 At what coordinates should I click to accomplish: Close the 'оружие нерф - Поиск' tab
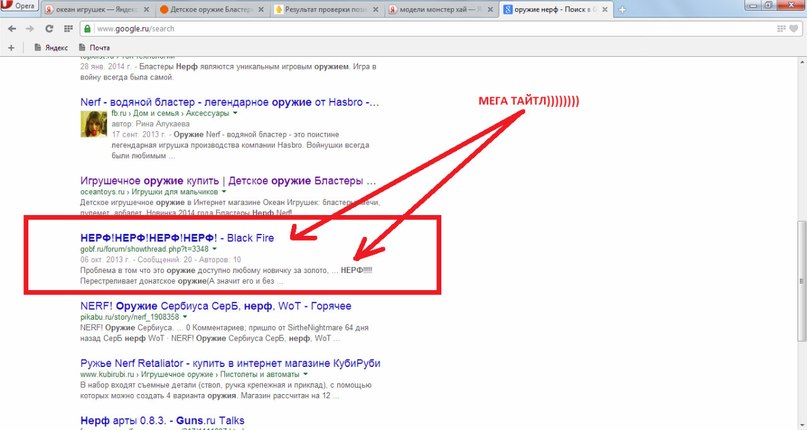tap(605, 10)
